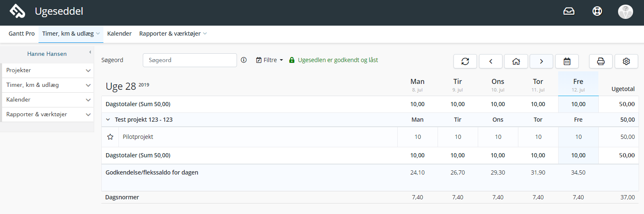Open the inbox tray icon
This screenshot has height=214, width=644.
tap(569, 11)
